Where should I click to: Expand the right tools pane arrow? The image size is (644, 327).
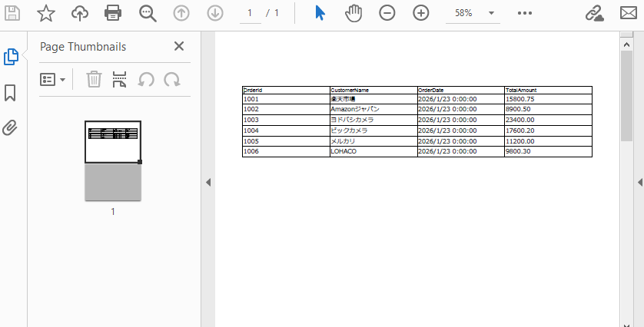[x=640, y=182]
